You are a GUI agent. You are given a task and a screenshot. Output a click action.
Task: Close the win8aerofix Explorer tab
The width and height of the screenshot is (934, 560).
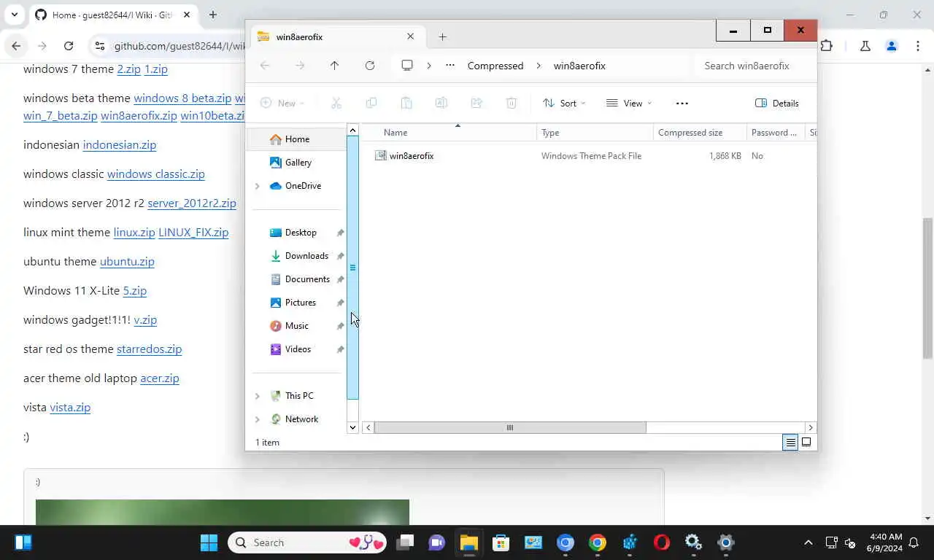tap(410, 36)
